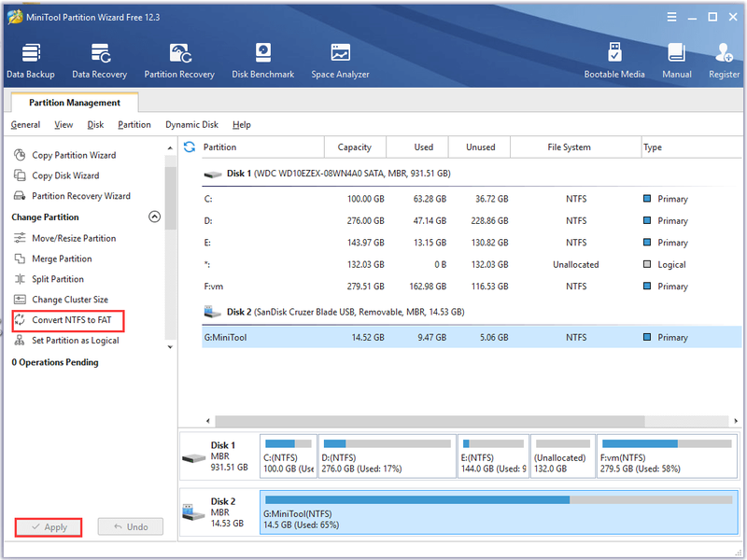Image resolution: width=747 pixels, height=560 pixels.
Task: Open Partition Recovery tool
Action: 179,61
